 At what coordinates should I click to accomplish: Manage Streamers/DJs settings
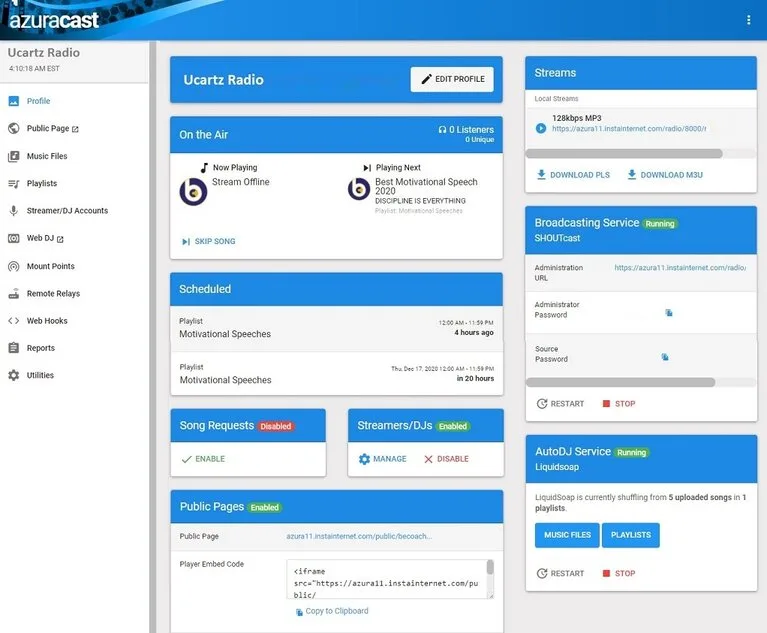[383, 459]
